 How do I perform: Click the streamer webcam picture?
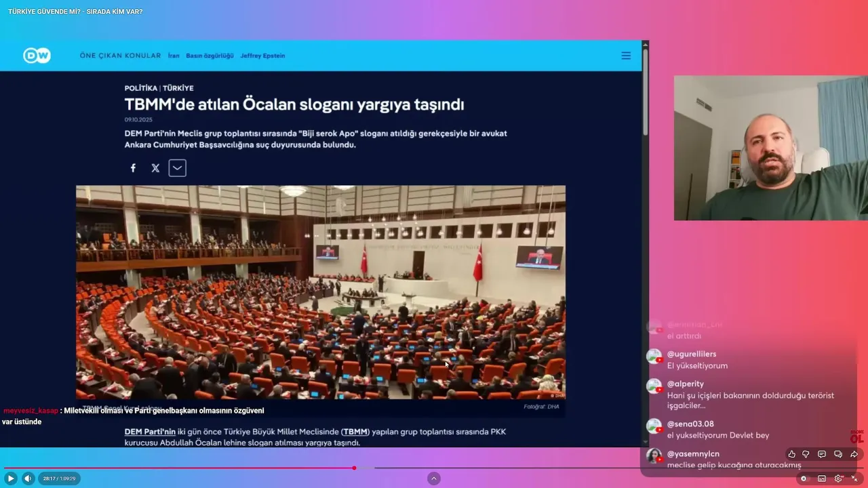771,148
